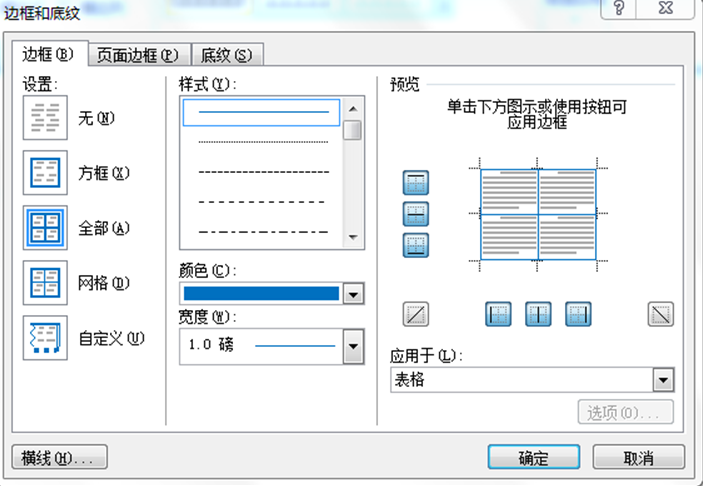Screen dimensions: 703x486
Task: Switch to the 底纹 shading tab
Action: point(225,55)
